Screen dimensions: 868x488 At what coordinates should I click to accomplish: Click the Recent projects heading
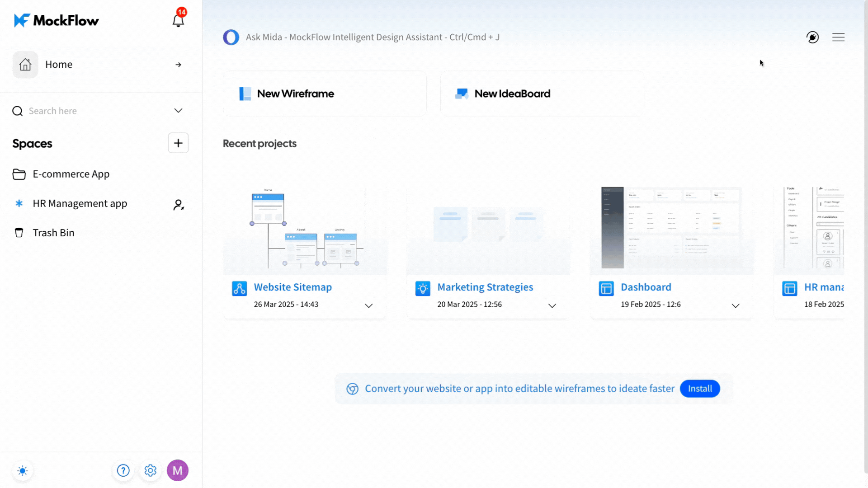[x=259, y=144]
